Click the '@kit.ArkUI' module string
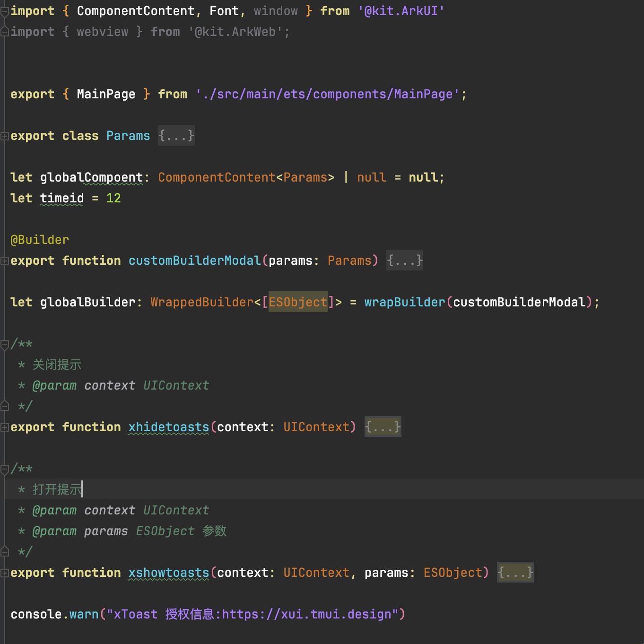 [401, 11]
